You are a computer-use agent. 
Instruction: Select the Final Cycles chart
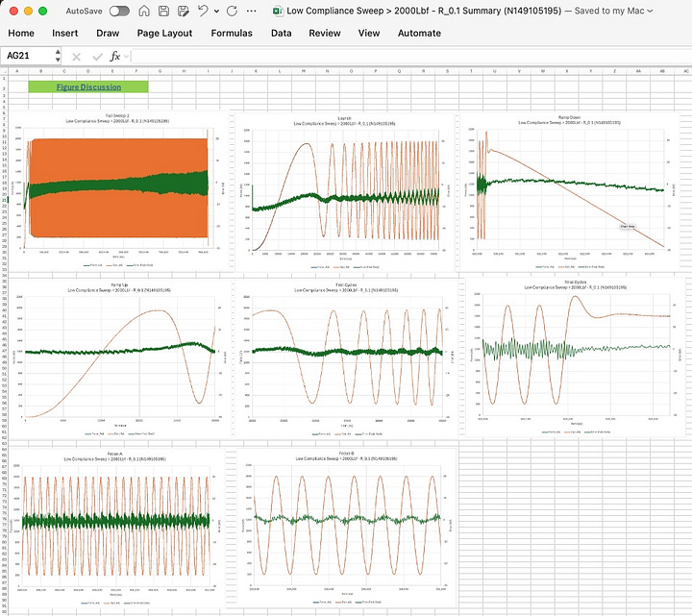[x=575, y=357]
